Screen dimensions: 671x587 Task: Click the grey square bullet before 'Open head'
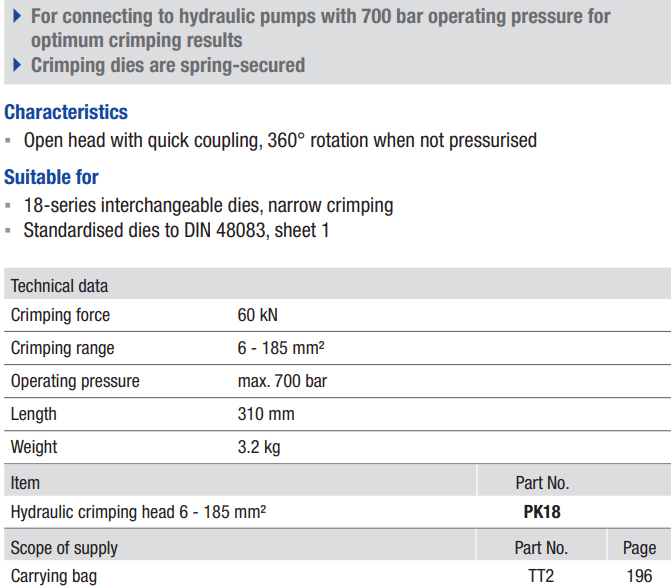(x=8, y=140)
